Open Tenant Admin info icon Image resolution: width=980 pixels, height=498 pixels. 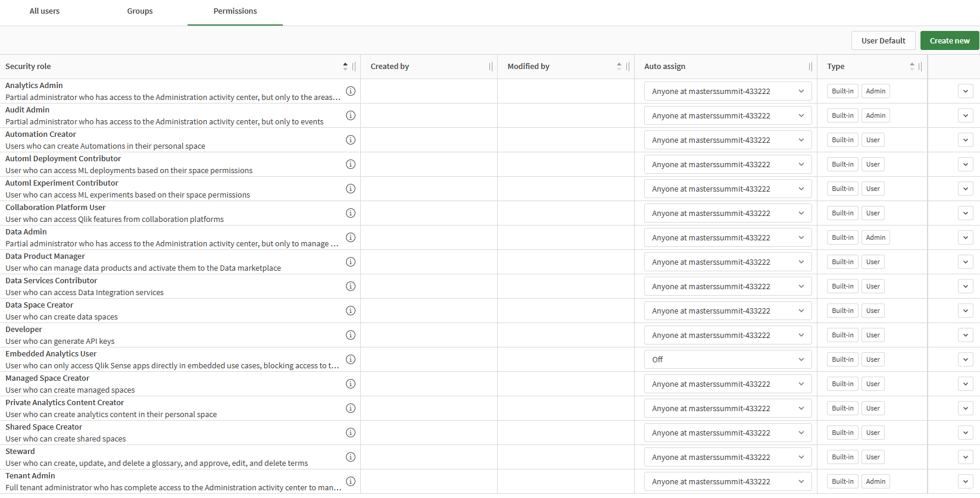351,481
